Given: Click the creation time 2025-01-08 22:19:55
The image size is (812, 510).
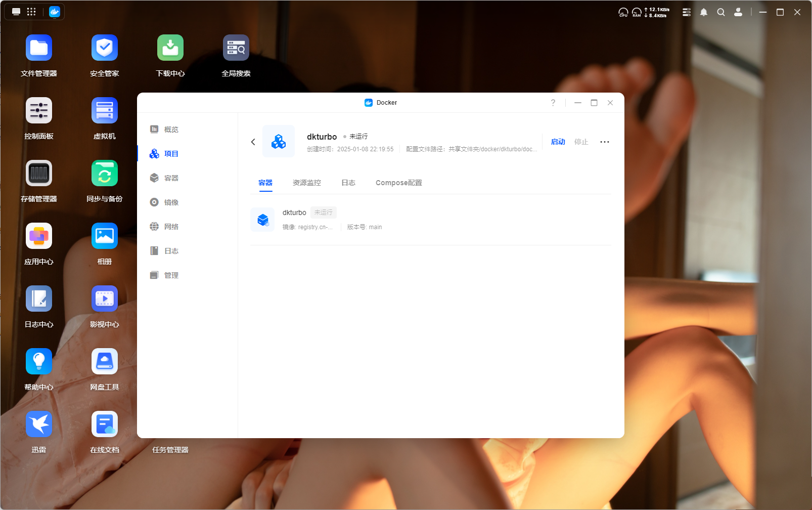Looking at the screenshot, I should coord(366,149).
